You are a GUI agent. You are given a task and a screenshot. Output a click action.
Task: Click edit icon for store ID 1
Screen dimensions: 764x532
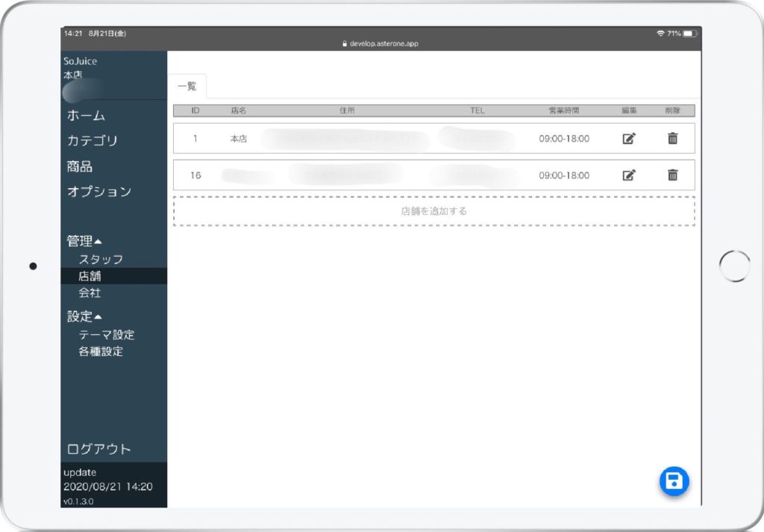pyautogui.click(x=629, y=139)
